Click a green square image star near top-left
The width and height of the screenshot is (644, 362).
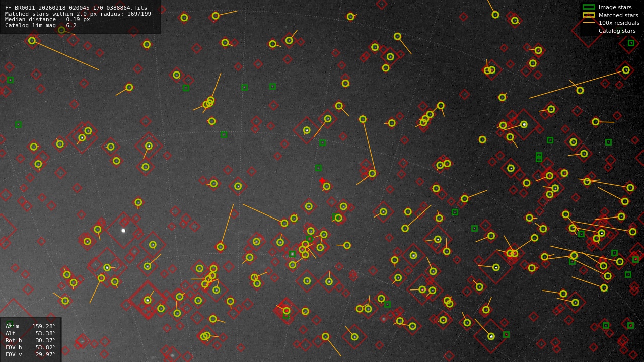point(10,80)
